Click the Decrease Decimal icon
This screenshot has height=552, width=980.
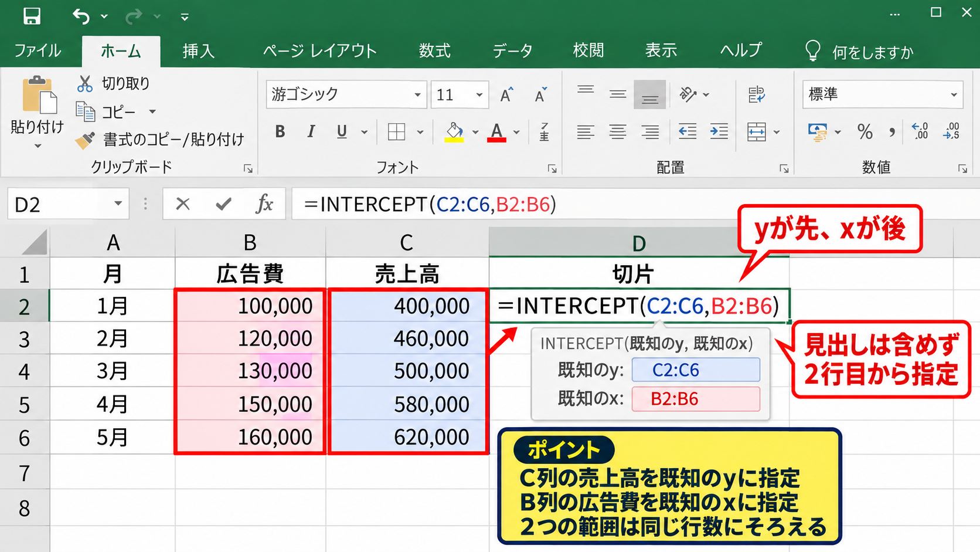(951, 131)
